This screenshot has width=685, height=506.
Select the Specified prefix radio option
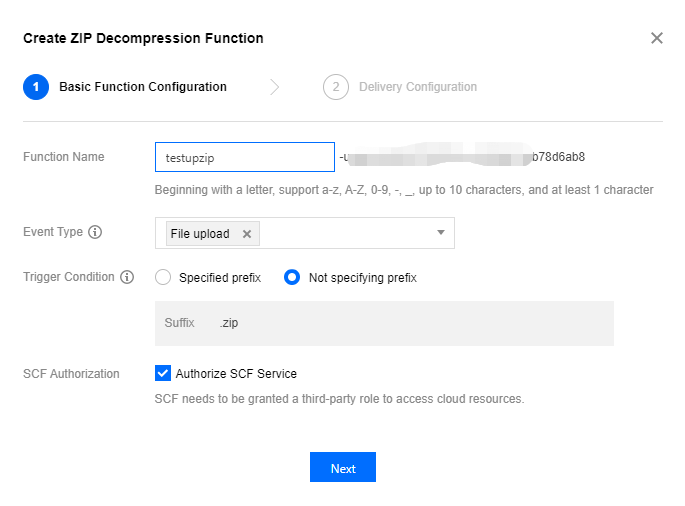click(164, 278)
